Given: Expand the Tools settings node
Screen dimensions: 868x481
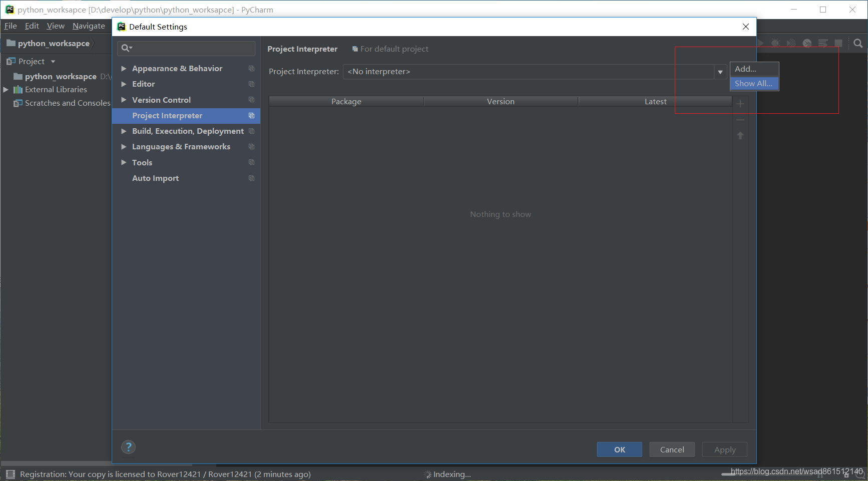Looking at the screenshot, I should (x=124, y=162).
